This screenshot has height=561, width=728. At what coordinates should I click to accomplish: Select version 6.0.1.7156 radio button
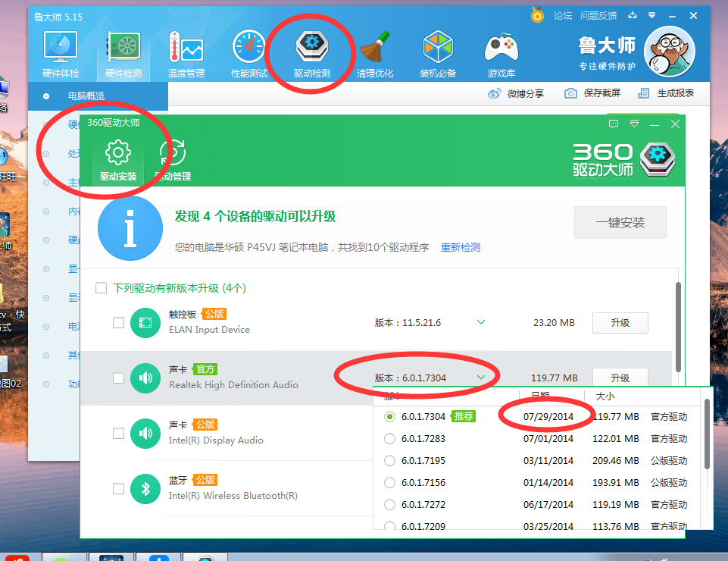pos(389,482)
